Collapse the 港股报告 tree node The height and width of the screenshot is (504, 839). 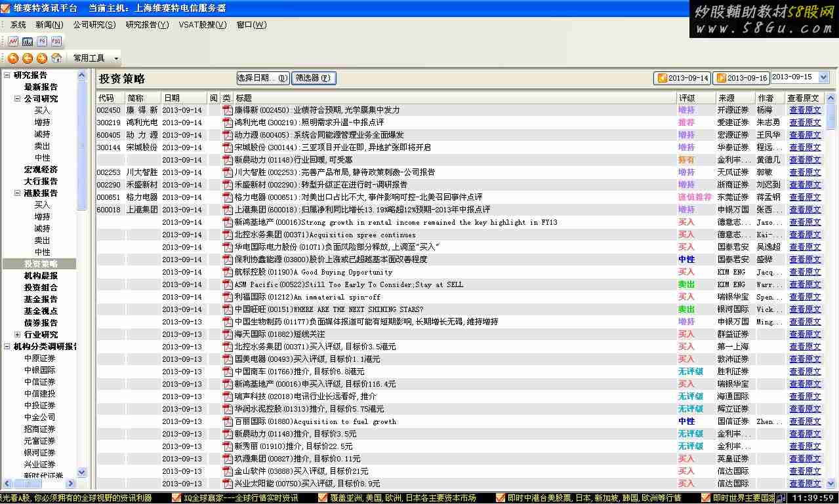[18, 193]
